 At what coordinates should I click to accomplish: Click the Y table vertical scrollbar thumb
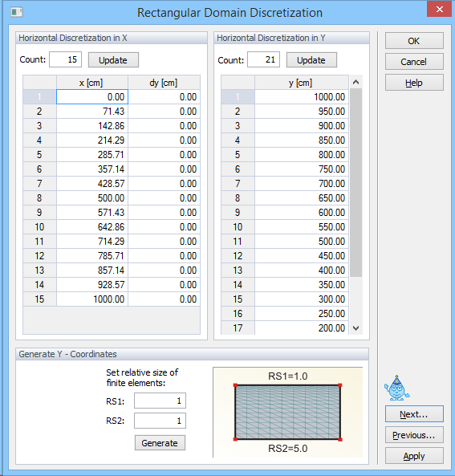pos(356,183)
